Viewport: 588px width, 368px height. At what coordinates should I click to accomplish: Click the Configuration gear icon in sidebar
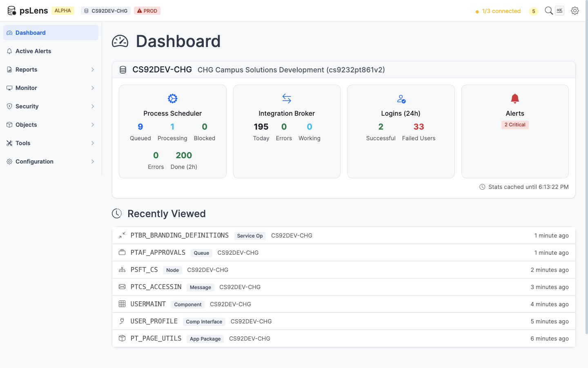(x=9, y=162)
